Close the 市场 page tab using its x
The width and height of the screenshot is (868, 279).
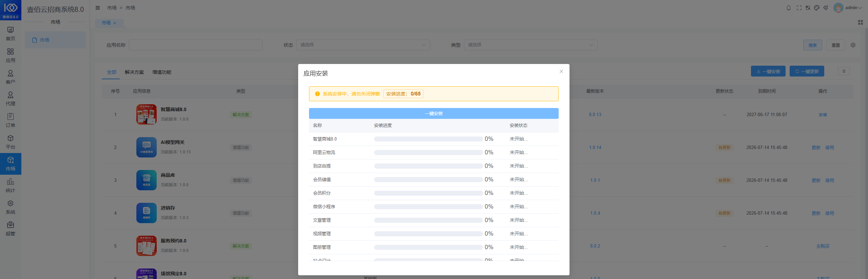pos(115,23)
